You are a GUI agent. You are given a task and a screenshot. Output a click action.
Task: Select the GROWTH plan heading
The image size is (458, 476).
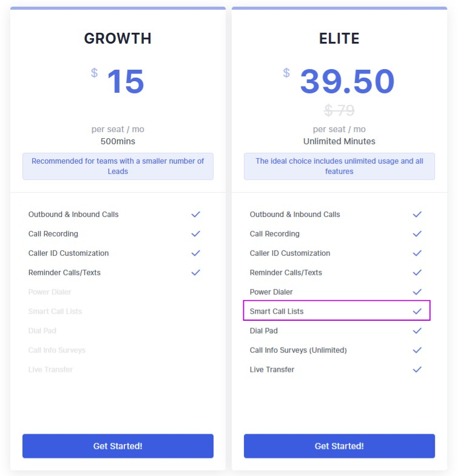(118, 39)
